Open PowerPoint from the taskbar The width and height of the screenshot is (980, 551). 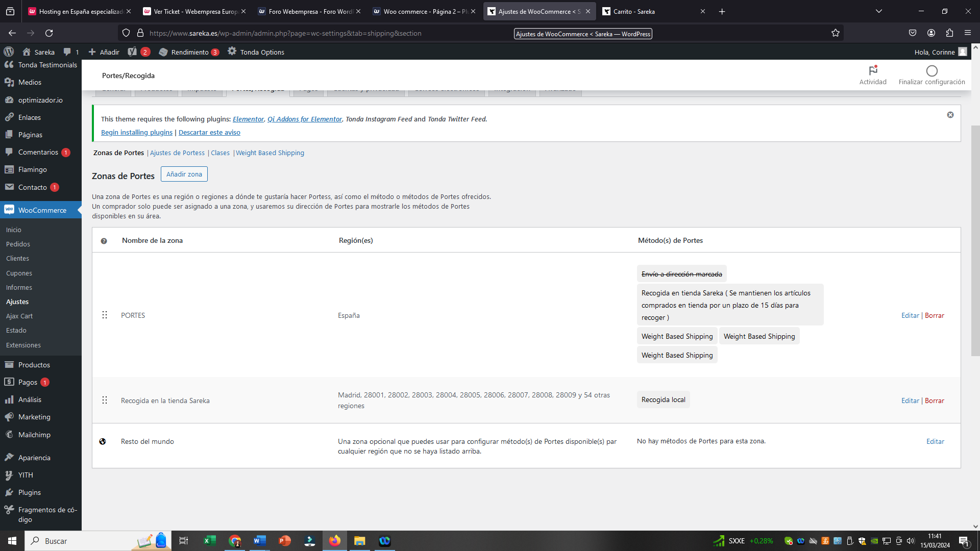click(285, 541)
